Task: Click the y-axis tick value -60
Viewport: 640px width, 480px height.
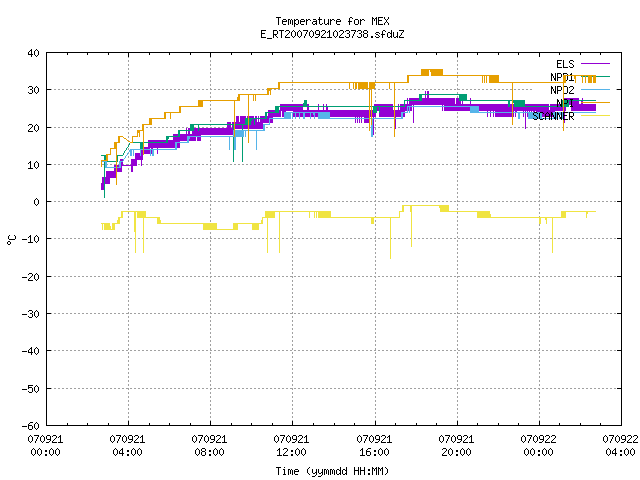Action: [31, 426]
